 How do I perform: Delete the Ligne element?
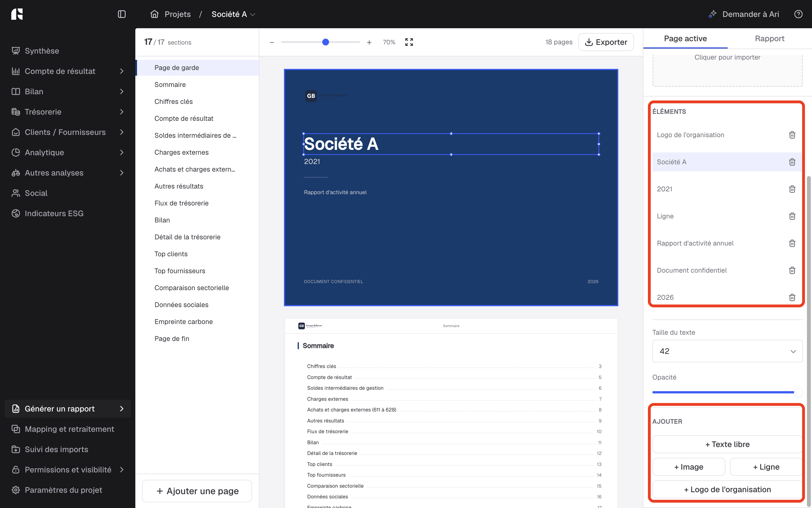coord(792,216)
